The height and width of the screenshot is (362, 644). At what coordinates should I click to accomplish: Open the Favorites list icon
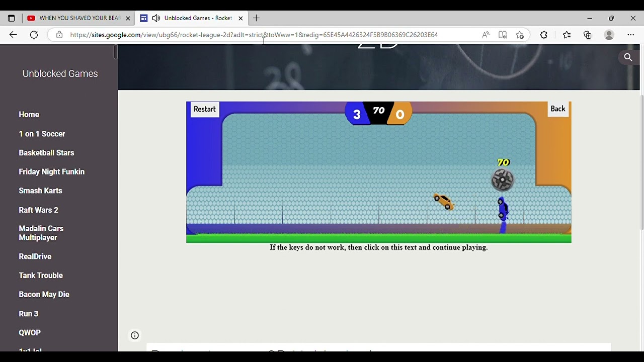567,35
